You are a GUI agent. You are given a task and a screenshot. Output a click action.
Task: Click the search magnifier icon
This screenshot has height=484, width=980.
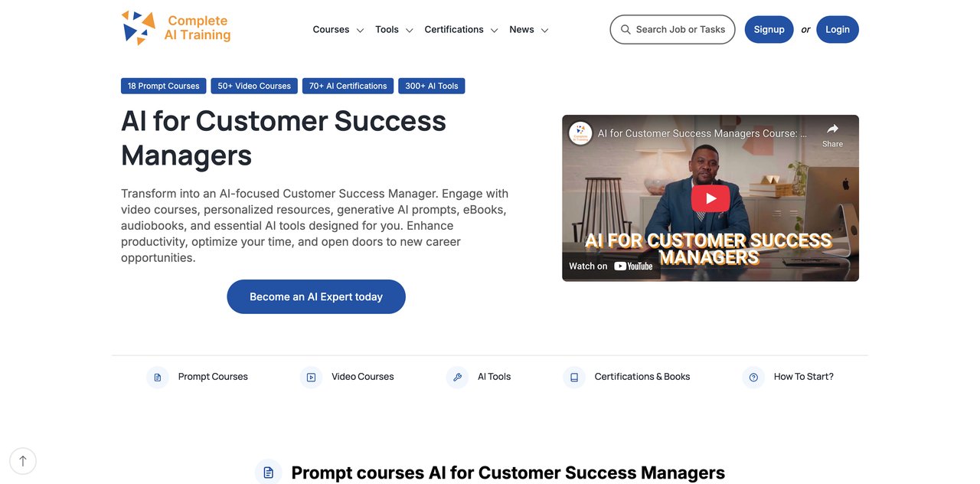(x=626, y=30)
